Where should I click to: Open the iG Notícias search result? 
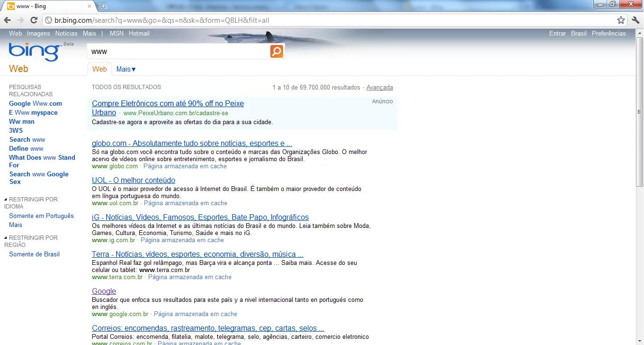pos(200,218)
